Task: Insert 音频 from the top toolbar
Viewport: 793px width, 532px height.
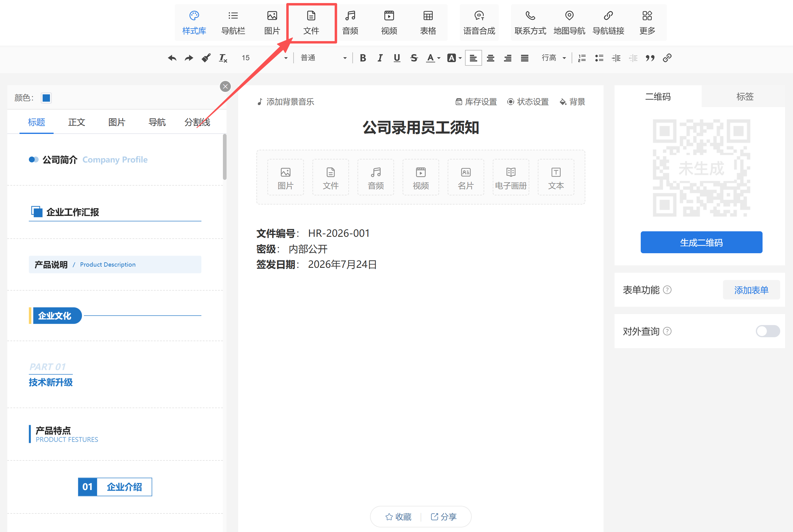Action: pos(350,23)
